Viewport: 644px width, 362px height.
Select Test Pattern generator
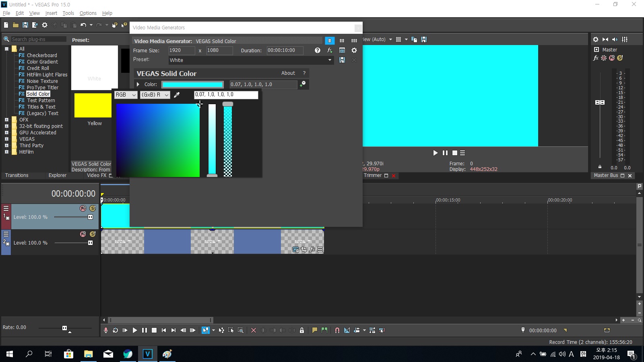point(41,101)
